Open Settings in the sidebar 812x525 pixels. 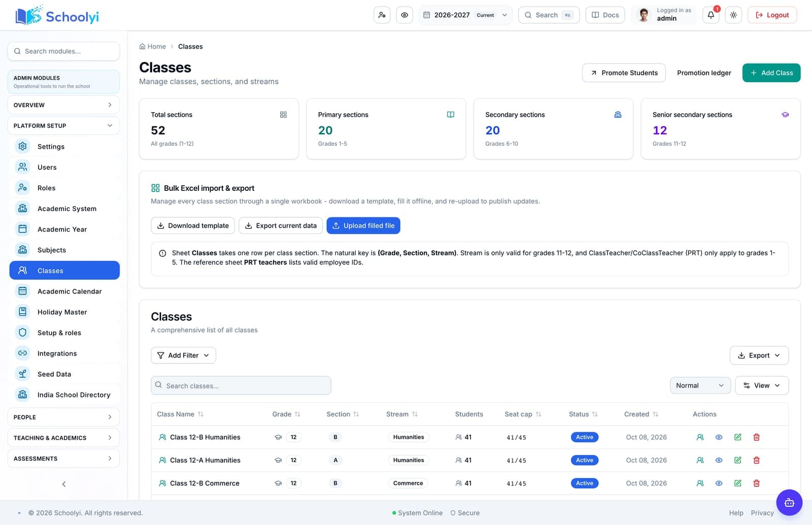click(x=64, y=146)
